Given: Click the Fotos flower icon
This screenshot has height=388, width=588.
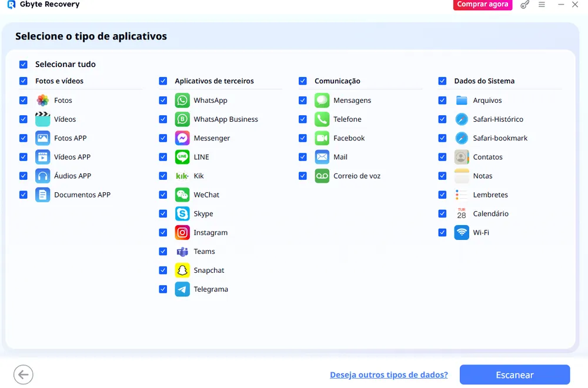Looking at the screenshot, I should [42, 101].
